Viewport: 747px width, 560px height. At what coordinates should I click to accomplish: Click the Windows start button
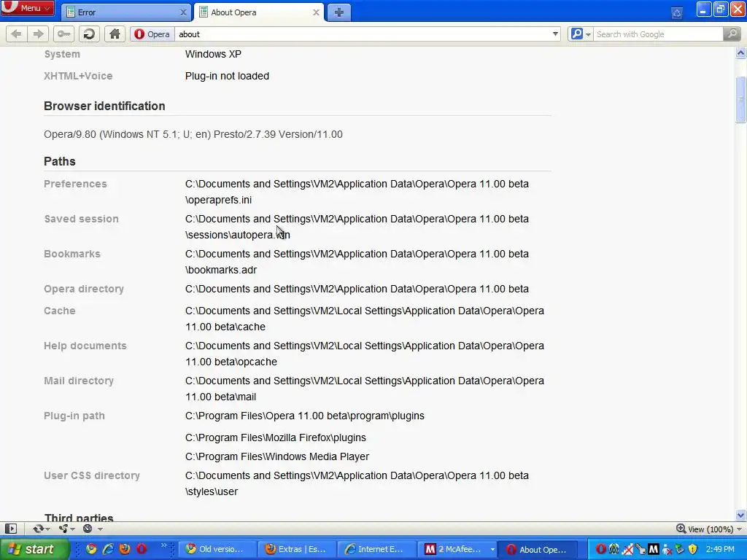(x=34, y=549)
